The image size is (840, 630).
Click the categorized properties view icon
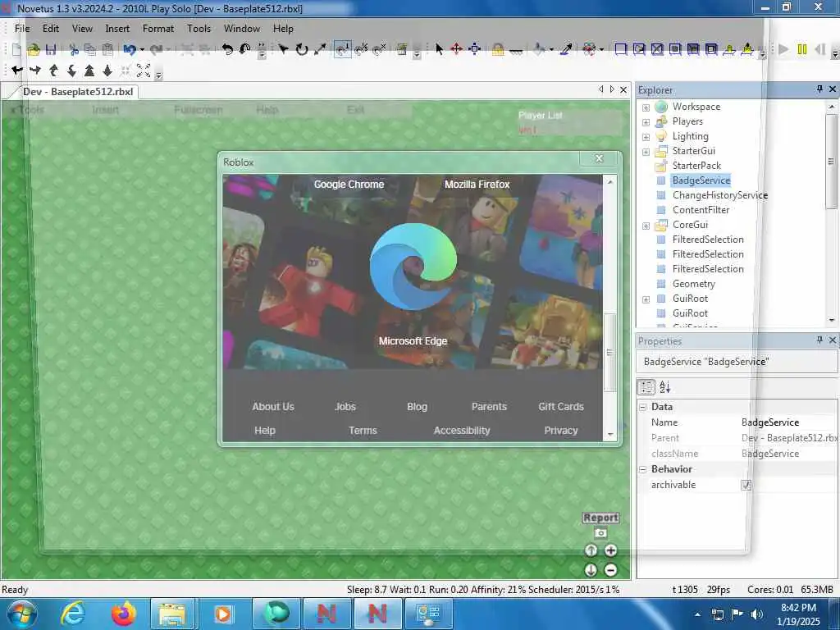[x=646, y=387]
